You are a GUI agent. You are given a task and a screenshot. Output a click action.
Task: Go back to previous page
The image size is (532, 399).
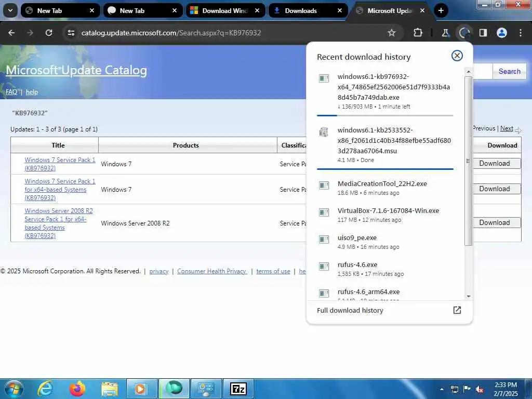(11, 33)
